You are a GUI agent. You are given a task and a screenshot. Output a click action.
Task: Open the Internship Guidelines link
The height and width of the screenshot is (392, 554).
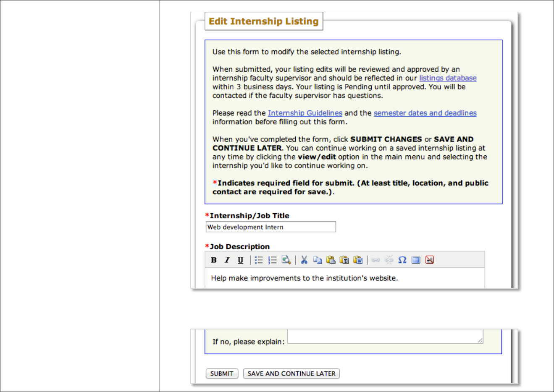click(305, 113)
